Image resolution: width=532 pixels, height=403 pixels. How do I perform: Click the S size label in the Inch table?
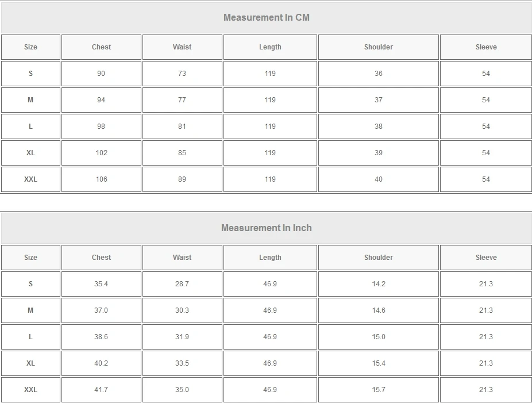click(x=30, y=284)
